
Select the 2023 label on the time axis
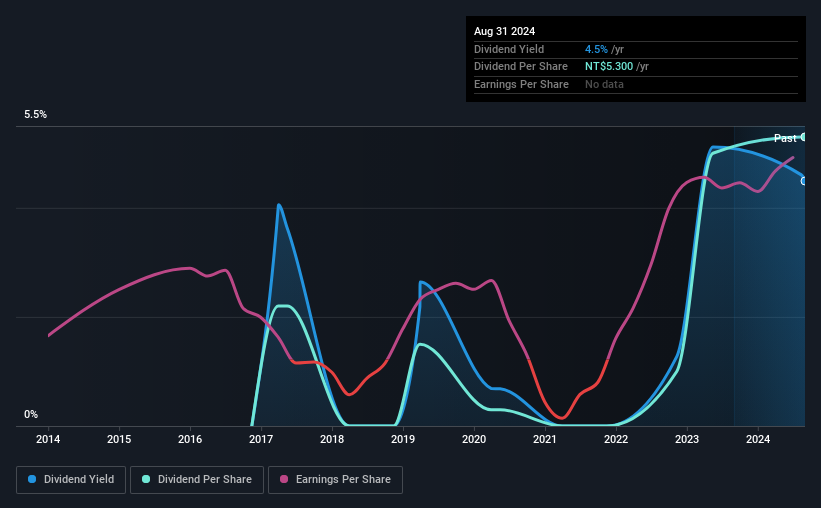click(x=686, y=439)
